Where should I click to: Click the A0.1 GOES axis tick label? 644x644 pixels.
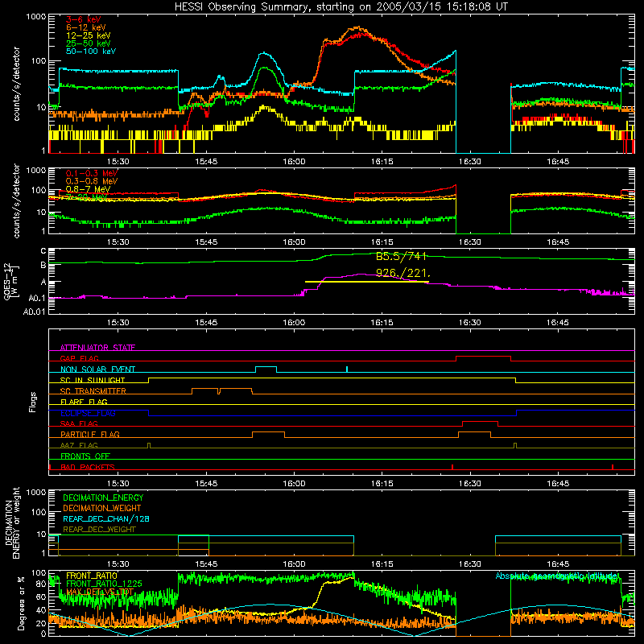[x=37, y=299]
